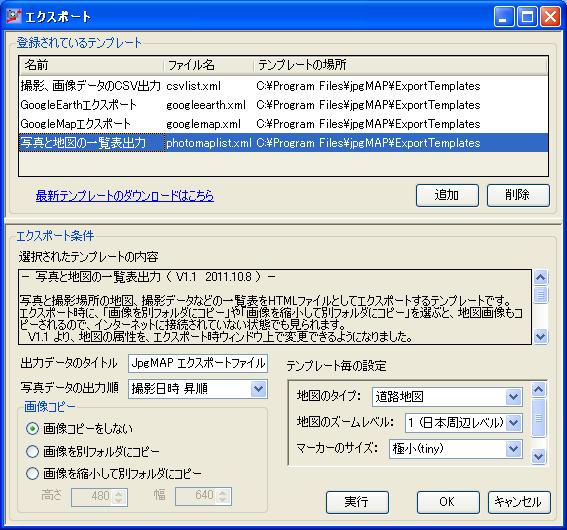This screenshot has height=530, width=567.
Task: Select 画像を縮小して別フォルダにコピー radio option
Action: point(32,474)
